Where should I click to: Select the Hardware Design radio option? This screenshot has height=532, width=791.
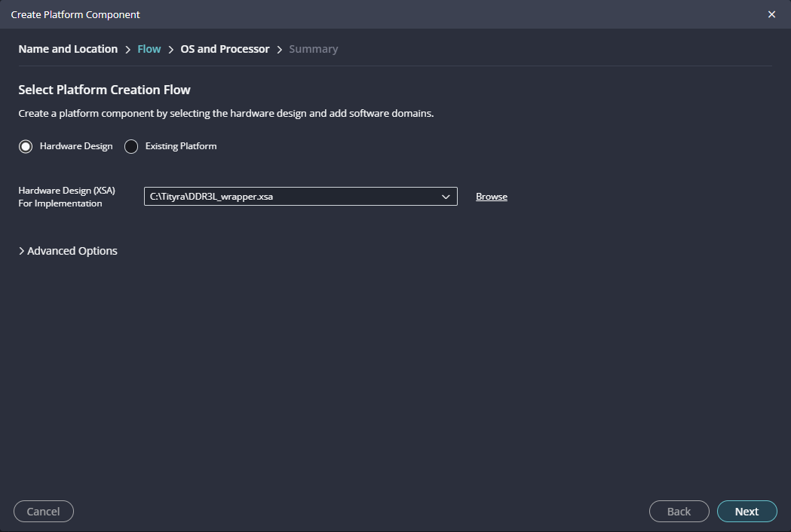(x=26, y=146)
